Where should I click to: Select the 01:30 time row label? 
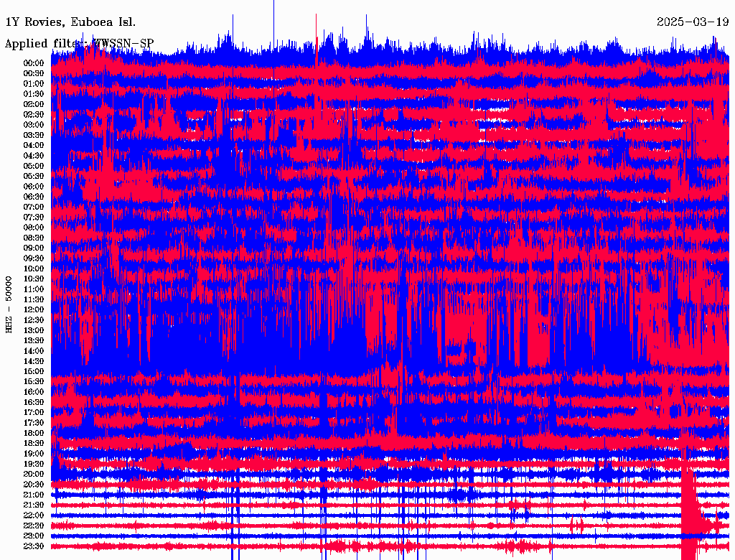[34, 94]
